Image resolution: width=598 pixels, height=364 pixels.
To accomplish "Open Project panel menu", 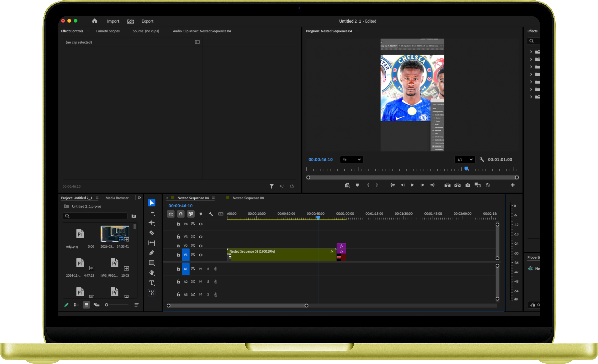I will [97, 198].
